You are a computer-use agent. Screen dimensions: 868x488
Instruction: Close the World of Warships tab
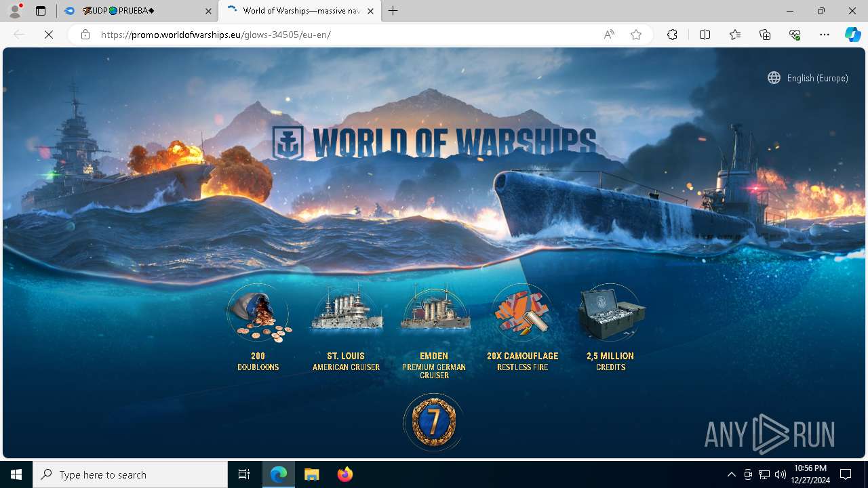[370, 11]
